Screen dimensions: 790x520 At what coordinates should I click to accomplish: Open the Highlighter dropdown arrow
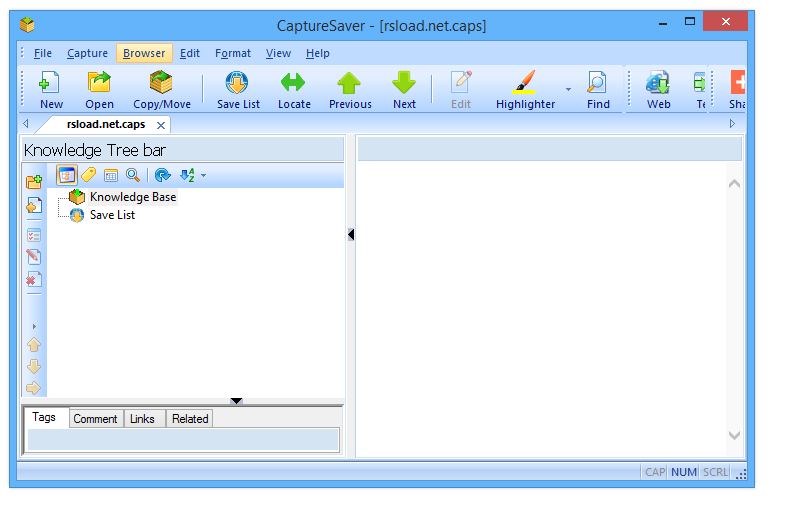568,90
